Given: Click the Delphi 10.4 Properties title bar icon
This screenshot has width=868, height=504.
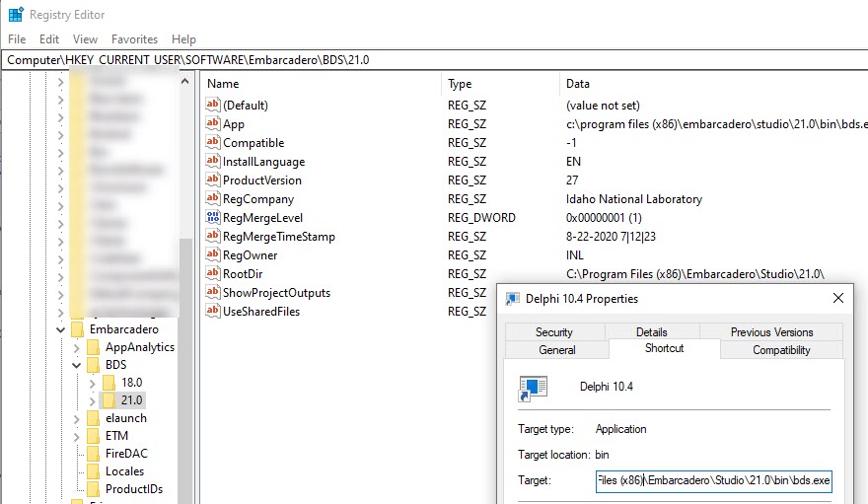Looking at the screenshot, I should point(513,299).
